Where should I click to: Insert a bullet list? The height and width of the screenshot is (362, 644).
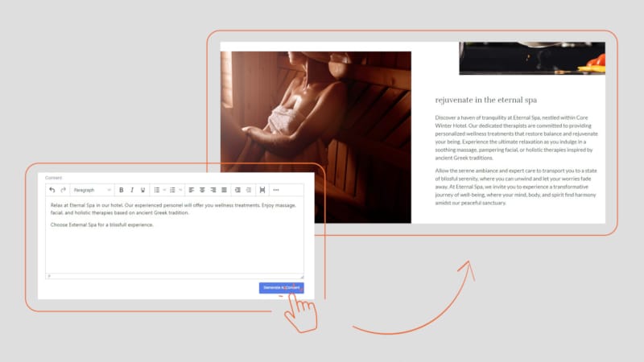[157, 190]
